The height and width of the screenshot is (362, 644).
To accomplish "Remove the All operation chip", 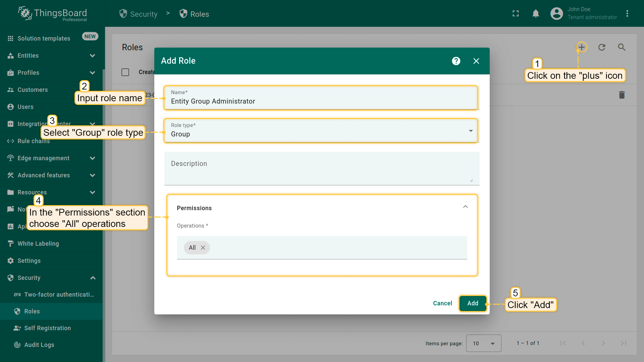I will point(203,248).
